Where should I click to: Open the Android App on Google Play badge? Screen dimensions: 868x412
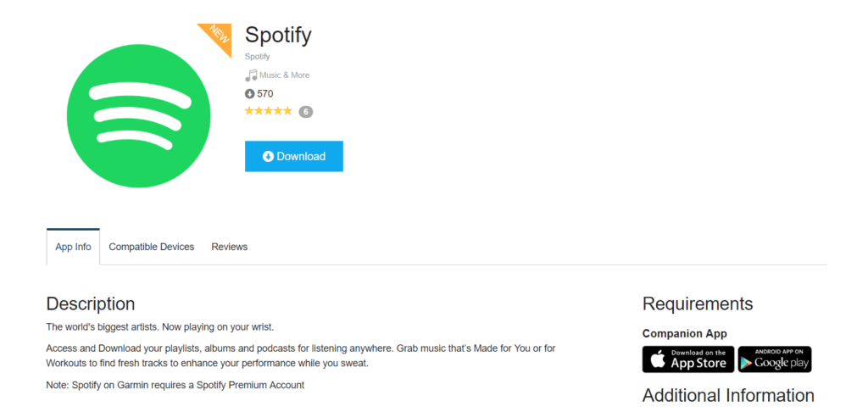tap(775, 359)
